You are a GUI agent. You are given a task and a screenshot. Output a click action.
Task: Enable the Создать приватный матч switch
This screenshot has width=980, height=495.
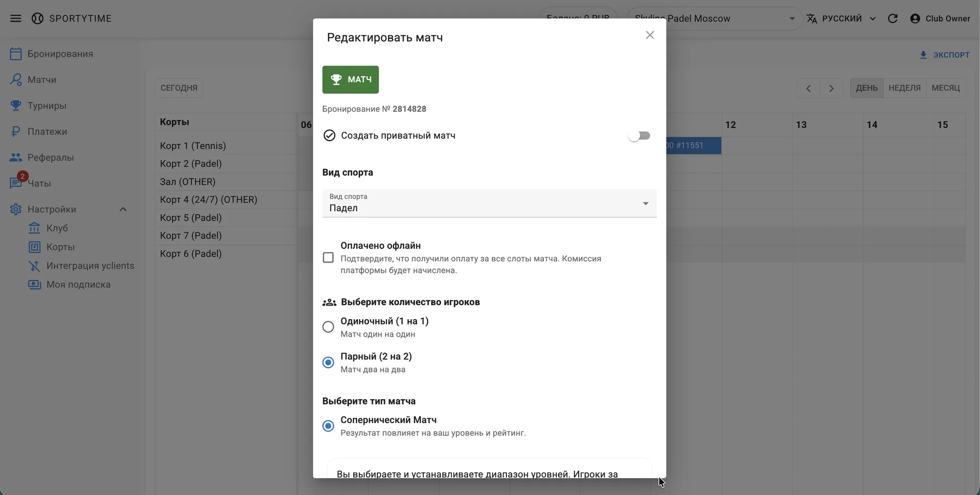click(639, 136)
